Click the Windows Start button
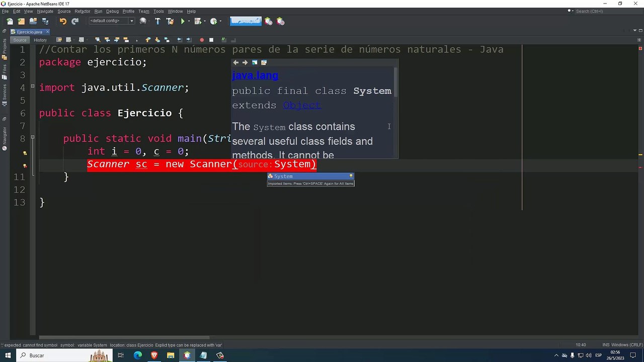This screenshot has width=644, height=362. click(x=8, y=355)
